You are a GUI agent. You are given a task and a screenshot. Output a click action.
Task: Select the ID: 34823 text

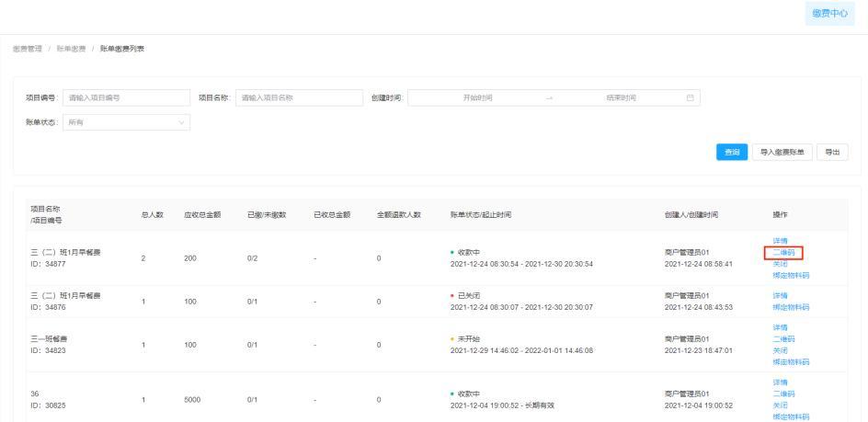[x=48, y=350]
